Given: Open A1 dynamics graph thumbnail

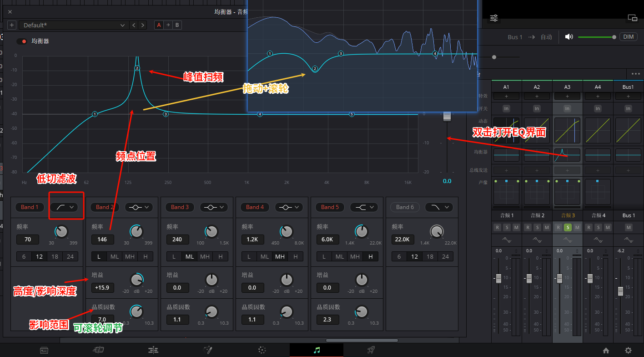Looking at the screenshot, I should tap(506, 130).
